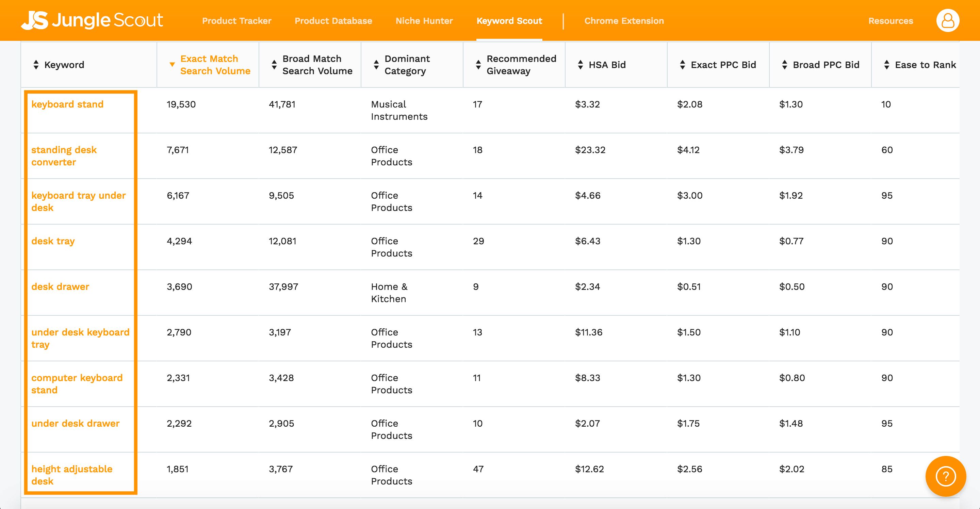Click the Jungle Scout logo
Screen dimensions: 980x509
point(92,20)
